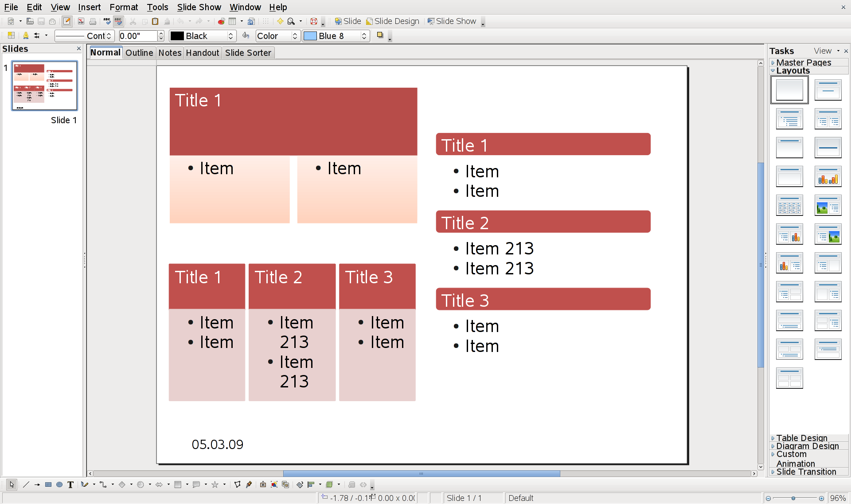Insert a chart using toolbar icon
The image size is (851, 504).
click(x=221, y=21)
